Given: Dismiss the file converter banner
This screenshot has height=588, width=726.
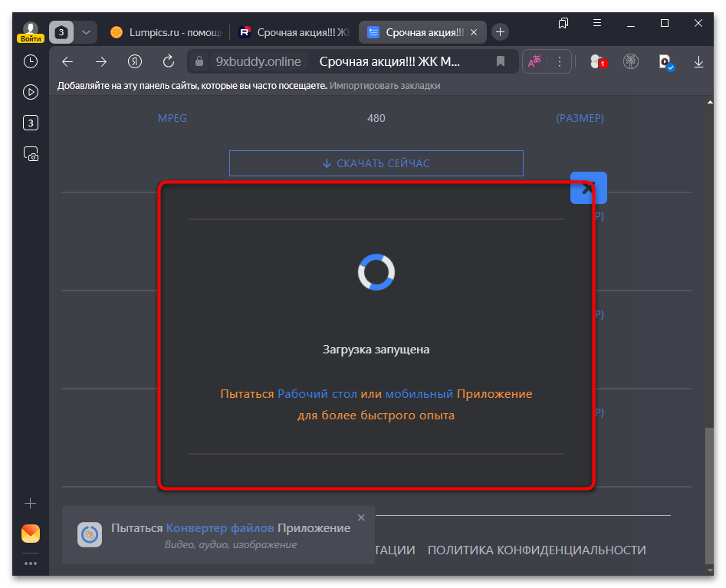Looking at the screenshot, I should point(361,517).
